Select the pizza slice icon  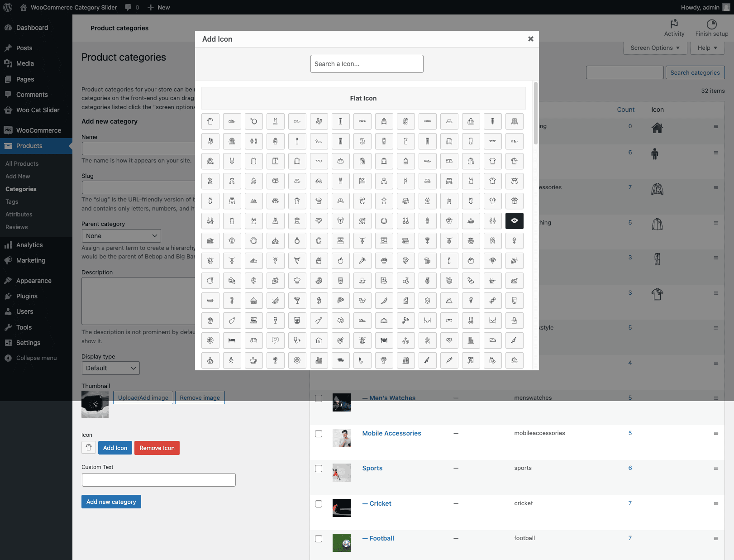coord(340,301)
